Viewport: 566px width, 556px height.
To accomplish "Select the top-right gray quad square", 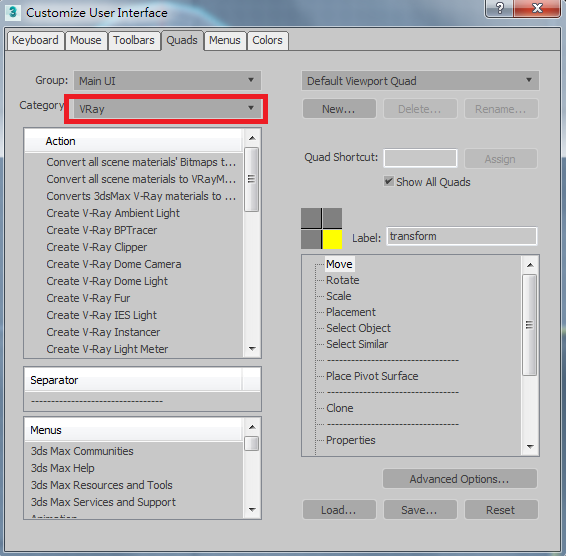I will [x=332, y=218].
